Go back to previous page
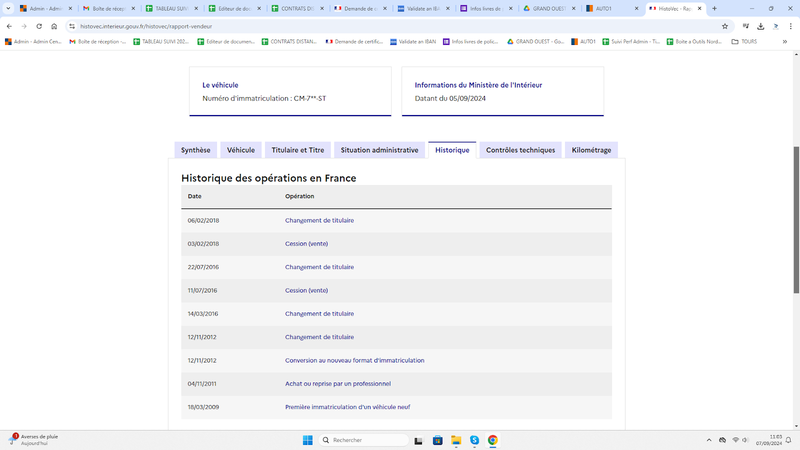Viewport: 800px width, 450px height. [x=9, y=26]
